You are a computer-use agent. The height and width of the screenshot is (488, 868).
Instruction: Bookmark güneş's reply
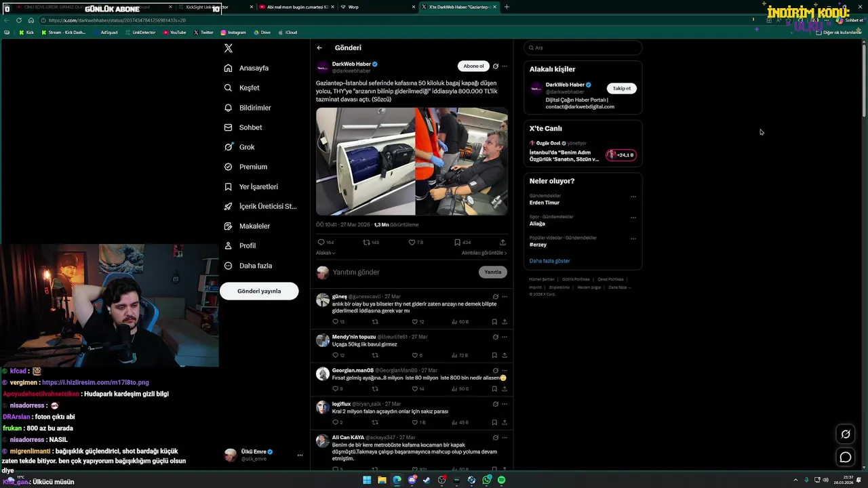point(494,322)
